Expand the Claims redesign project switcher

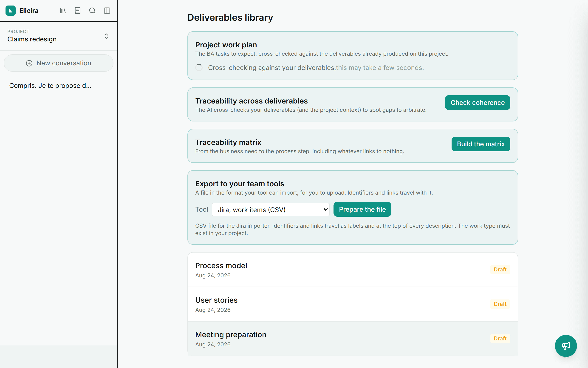tap(58, 36)
